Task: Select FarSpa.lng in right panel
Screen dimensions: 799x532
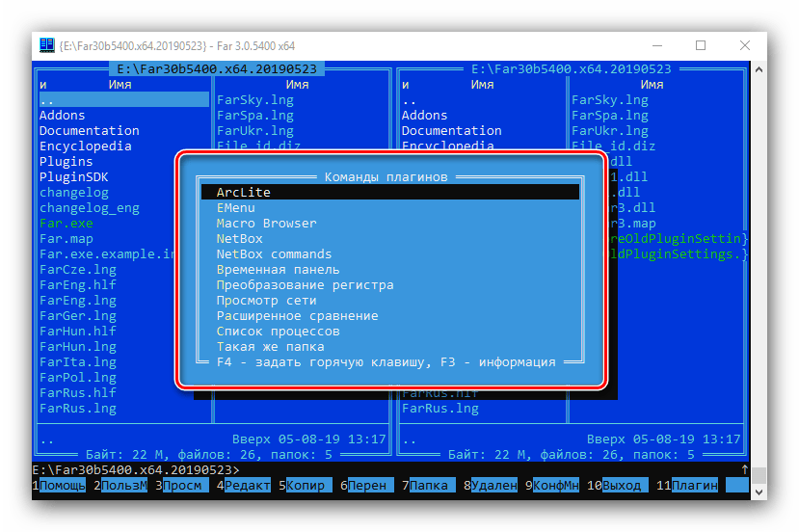Action: [610, 115]
